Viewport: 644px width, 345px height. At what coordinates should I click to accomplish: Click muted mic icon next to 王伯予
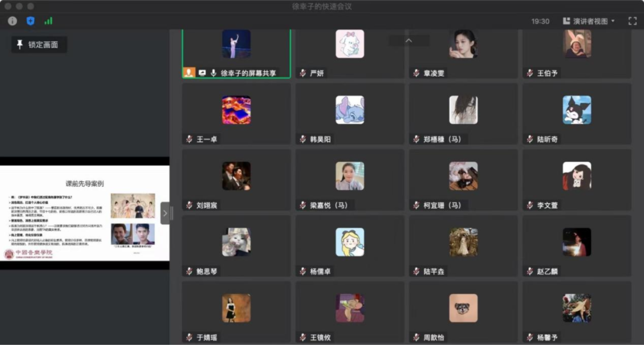coord(530,73)
